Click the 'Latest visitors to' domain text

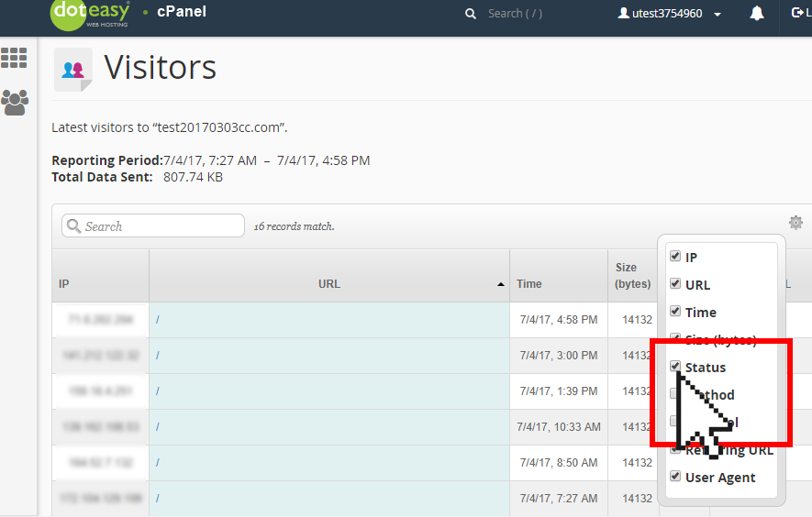170,127
